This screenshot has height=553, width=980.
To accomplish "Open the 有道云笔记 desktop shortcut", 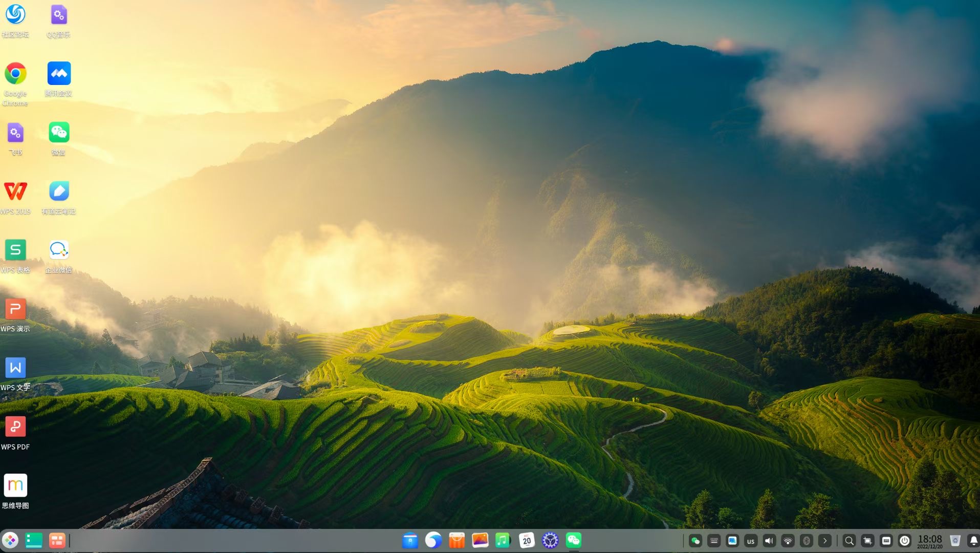I will point(59,192).
